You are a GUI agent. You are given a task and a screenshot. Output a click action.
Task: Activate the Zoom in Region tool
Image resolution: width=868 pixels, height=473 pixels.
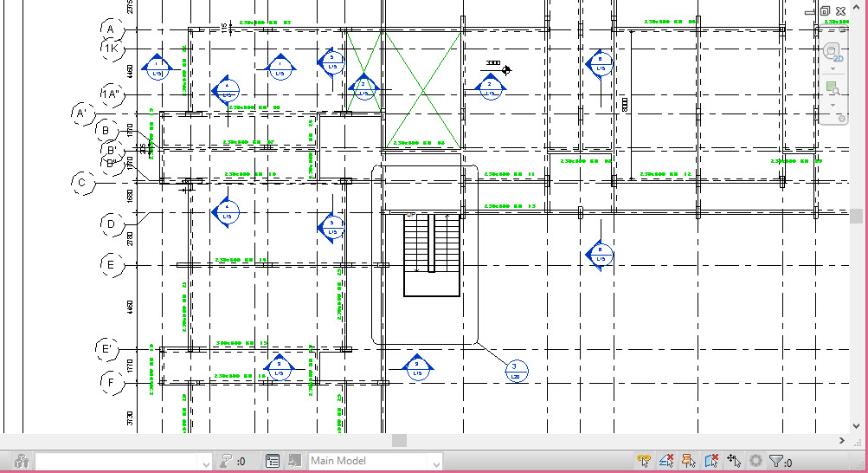tap(833, 88)
